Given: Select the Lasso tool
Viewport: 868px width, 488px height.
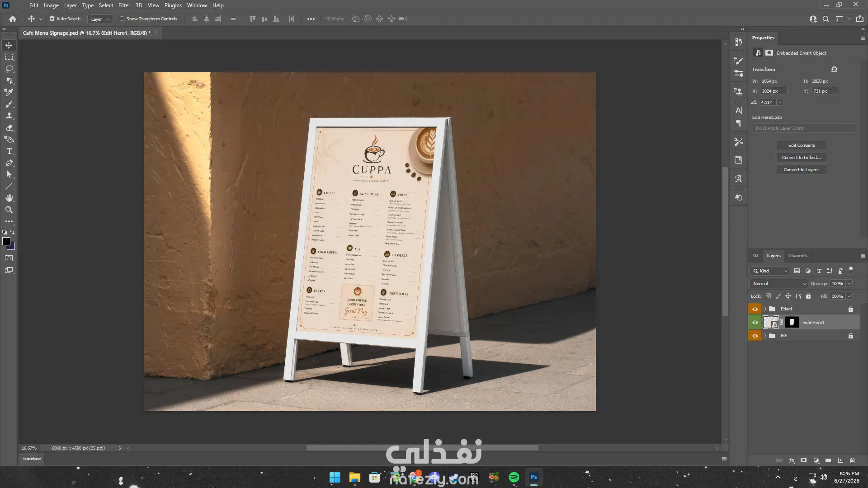Looking at the screenshot, I should click(x=9, y=69).
